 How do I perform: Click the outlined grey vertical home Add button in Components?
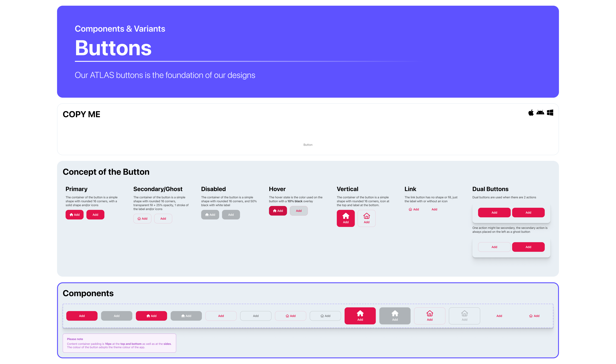point(464,316)
